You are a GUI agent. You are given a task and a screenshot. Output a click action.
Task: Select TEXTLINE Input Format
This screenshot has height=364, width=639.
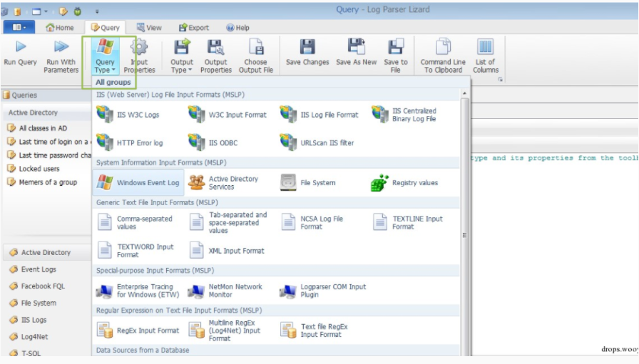[413, 222]
